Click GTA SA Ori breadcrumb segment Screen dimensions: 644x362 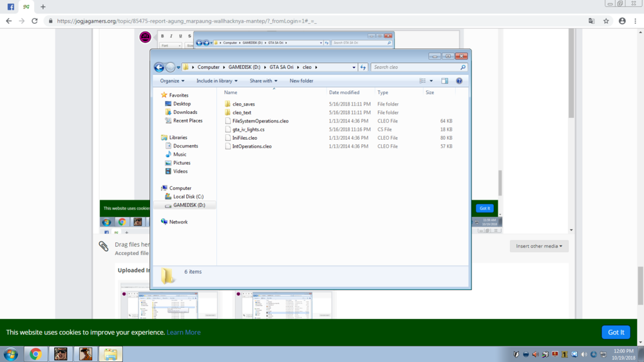pos(281,67)
